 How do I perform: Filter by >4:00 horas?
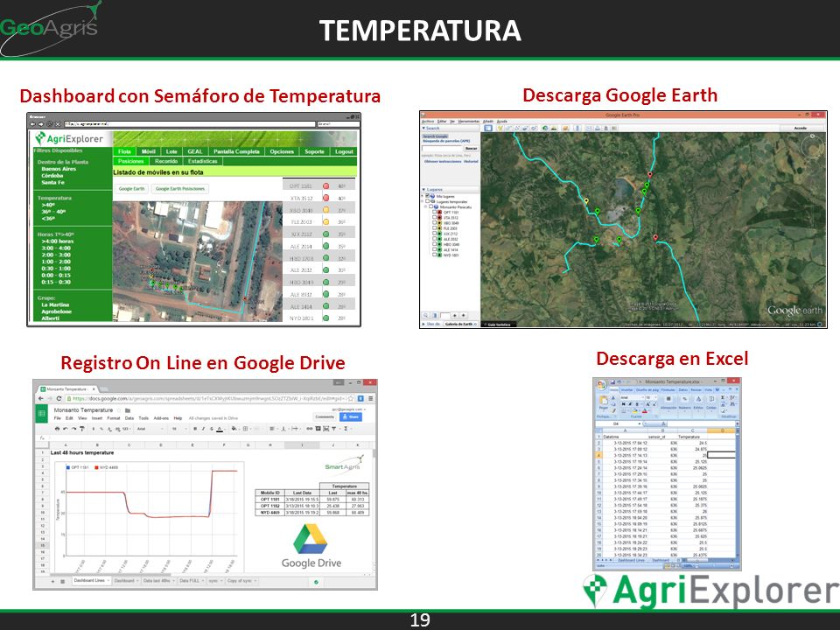coord(58,241)
